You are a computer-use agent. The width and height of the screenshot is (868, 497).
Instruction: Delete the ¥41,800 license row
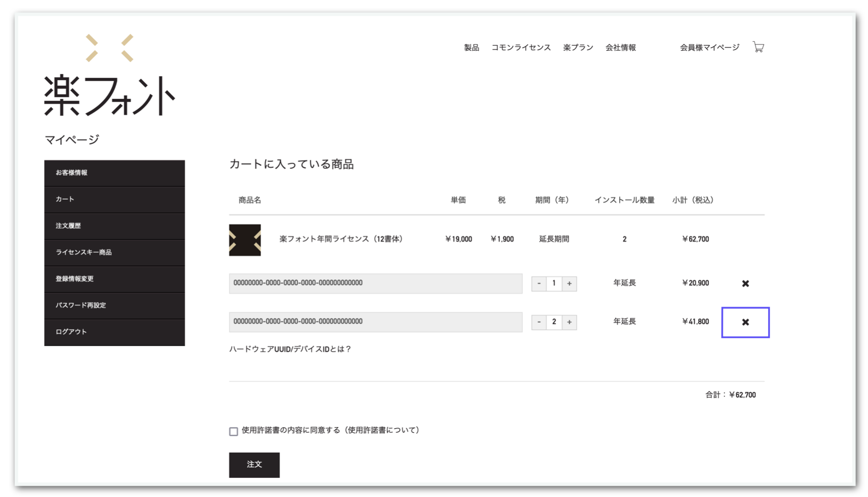point(745,322)
